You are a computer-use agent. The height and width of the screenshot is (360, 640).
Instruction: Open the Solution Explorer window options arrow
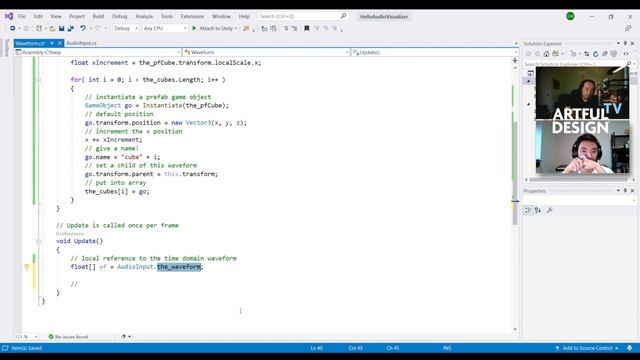pos(618,43)
